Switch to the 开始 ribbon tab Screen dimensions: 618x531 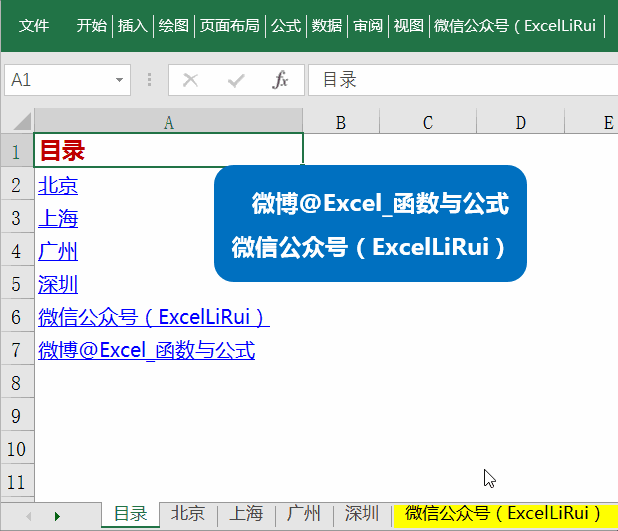[x=91, y=26]
